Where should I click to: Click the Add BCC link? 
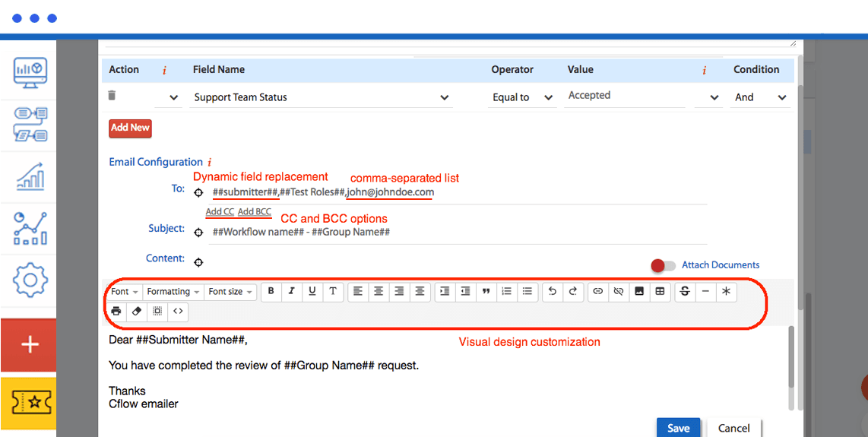pyautogui.click(x=254, y=212)
